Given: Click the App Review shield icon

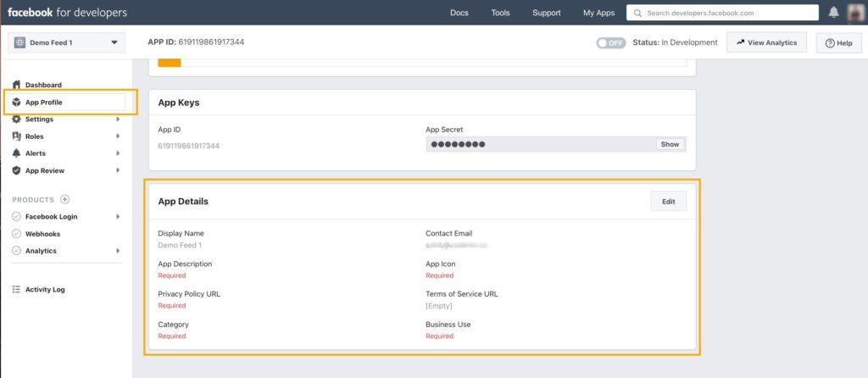Looking at the screenshot, I should pos(16,170).
